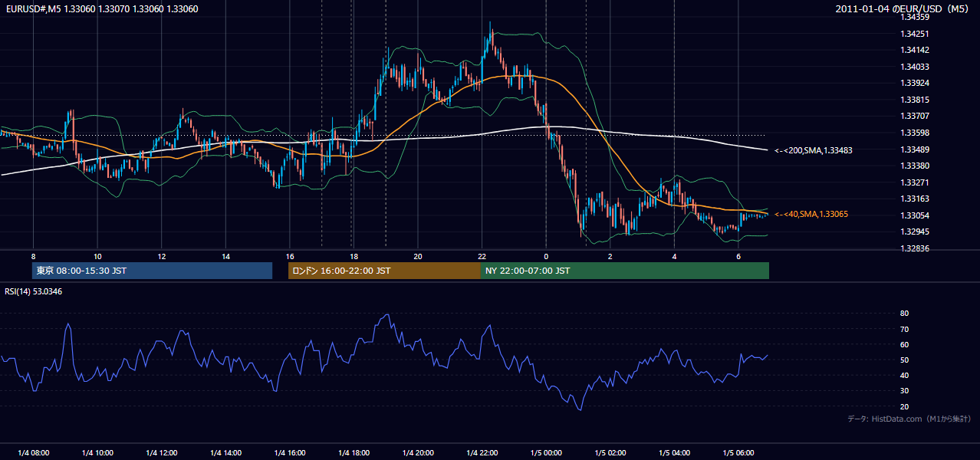Click price axis value 1.34251
Image resolution: width=980 pixels, height=460 pixels.
pyautogui.click(x=916, y=34)
